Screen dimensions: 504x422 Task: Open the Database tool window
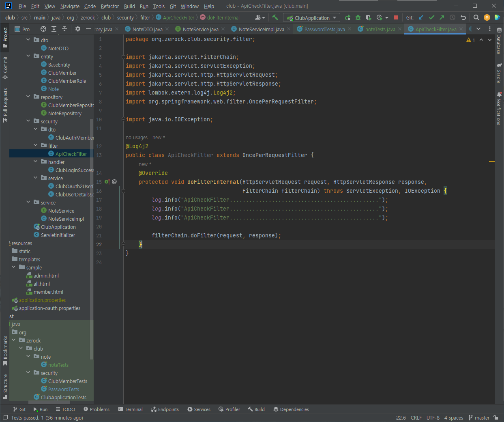[499, 41]
